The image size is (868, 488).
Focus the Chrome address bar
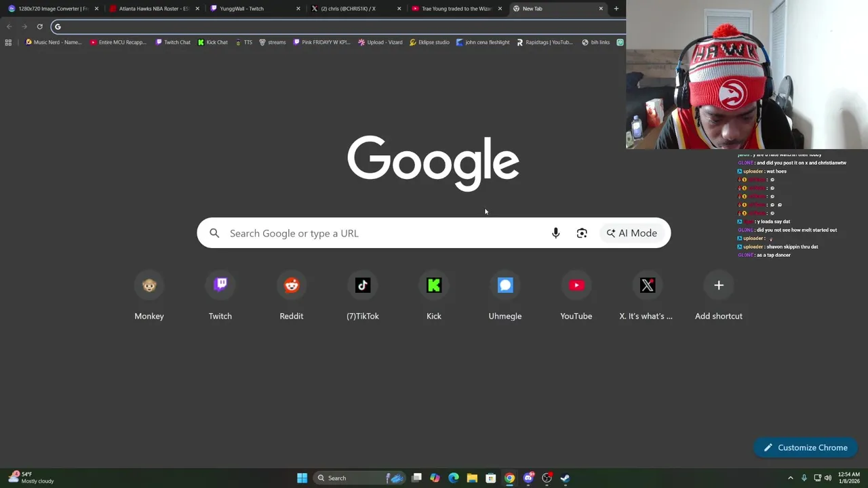coord(339,26)
